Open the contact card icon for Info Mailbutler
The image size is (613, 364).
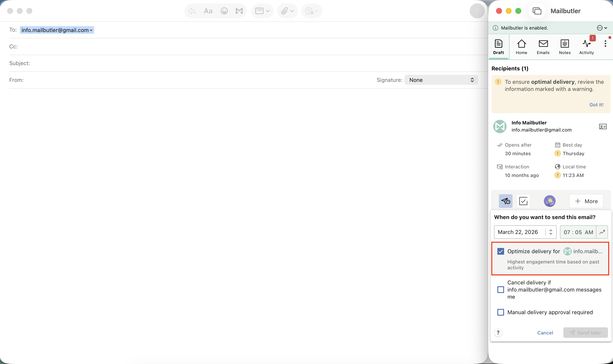(x=603, y=126)
